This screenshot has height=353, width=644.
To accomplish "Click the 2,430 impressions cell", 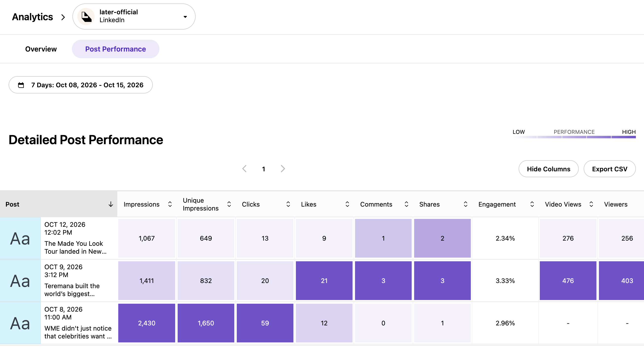I will tap(147, 323).
